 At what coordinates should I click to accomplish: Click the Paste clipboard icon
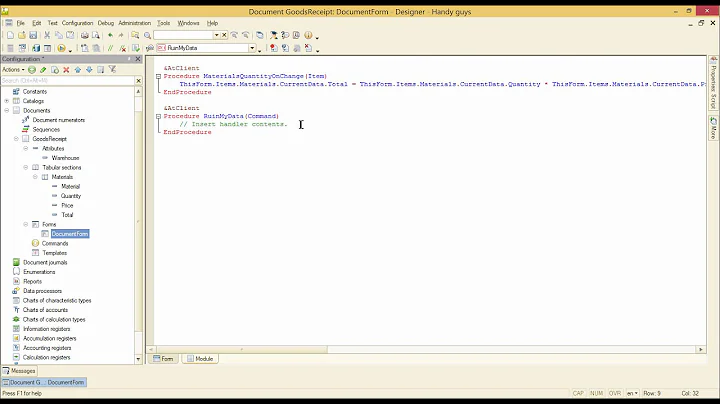pos(70,35)
